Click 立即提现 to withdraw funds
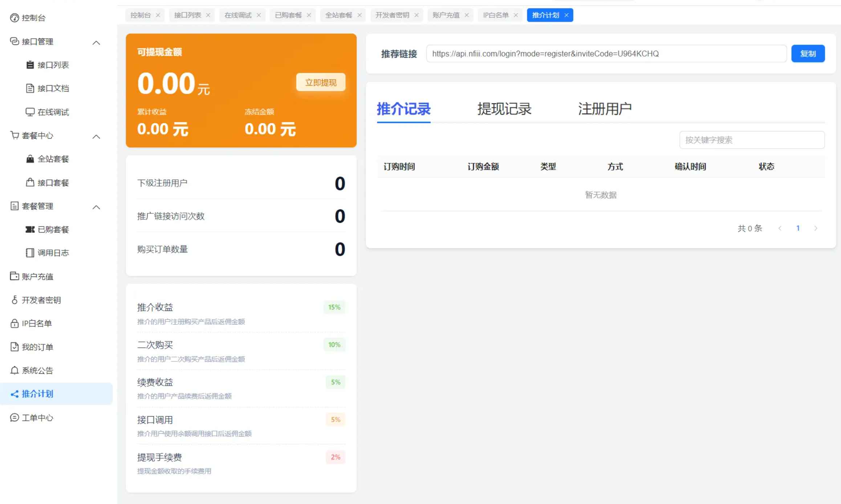 coord(321,82)
